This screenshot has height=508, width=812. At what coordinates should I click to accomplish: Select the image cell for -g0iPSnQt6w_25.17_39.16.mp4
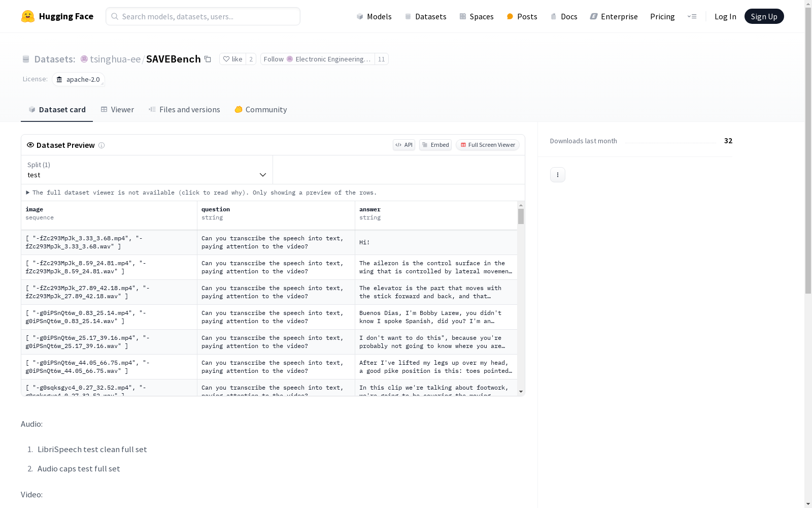click(x=109, y=342)
